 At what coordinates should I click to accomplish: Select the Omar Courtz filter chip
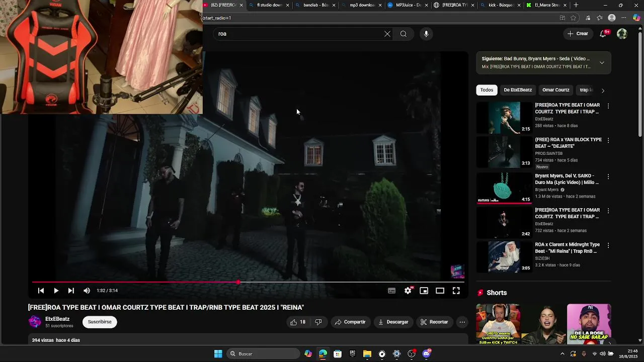(x=556, y=90)
